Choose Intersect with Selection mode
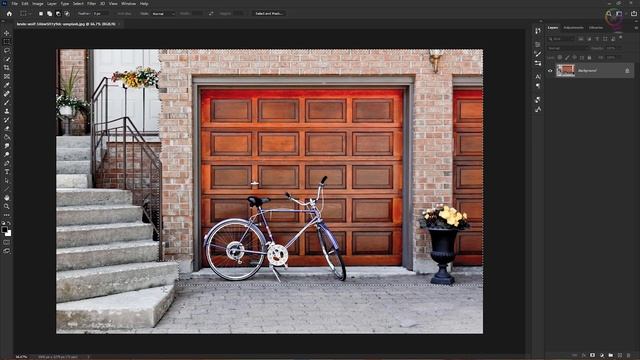 point(67,13)
